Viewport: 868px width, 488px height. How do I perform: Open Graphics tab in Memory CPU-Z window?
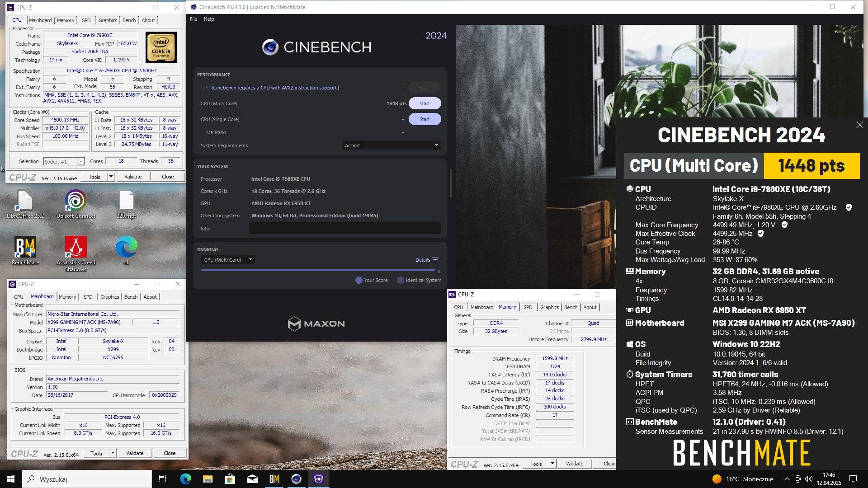coord(549,307)
